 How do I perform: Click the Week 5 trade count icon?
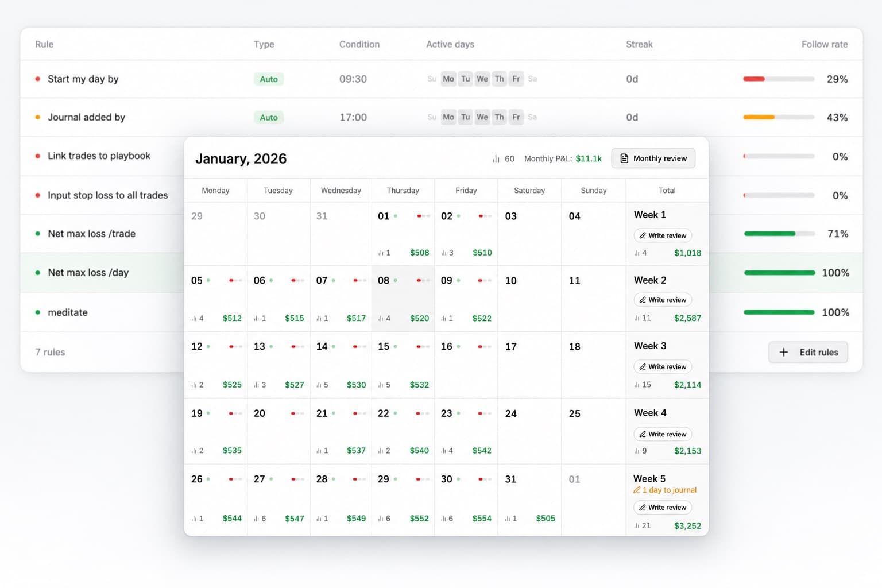tap(637, 525)
